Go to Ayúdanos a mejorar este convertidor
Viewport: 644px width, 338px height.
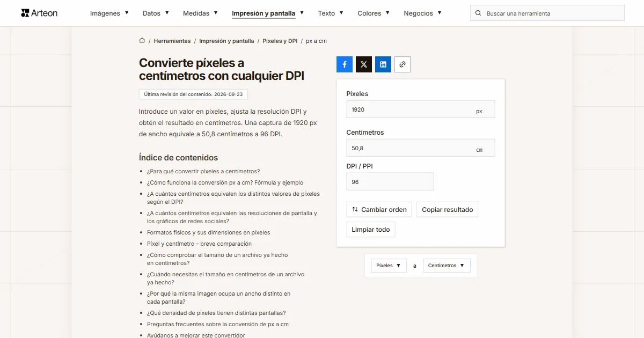(196, 335)
